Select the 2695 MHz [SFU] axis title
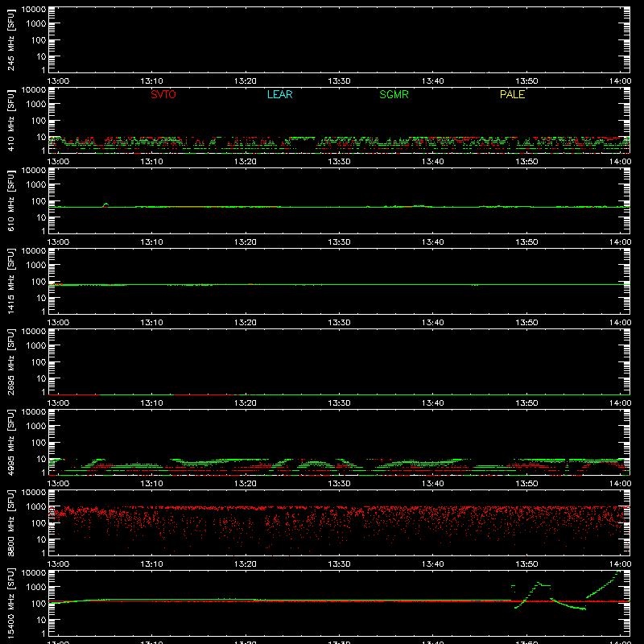Image resolution: width=644 pixels, height=644 pixels. [x=10, y=361]
